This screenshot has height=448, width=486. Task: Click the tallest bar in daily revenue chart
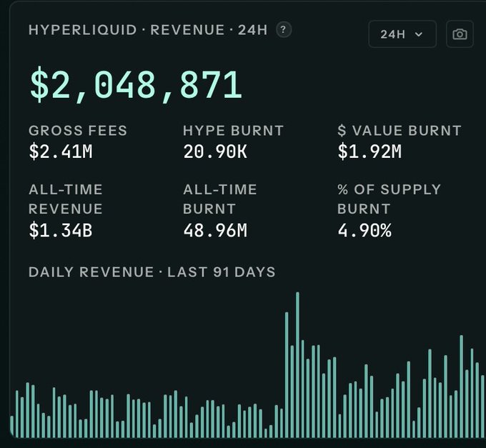click(297, 364)
